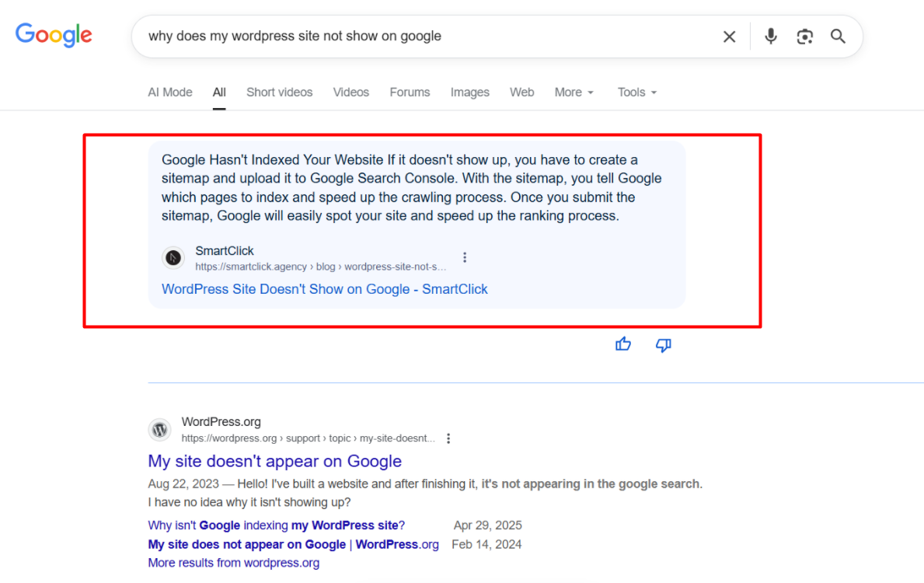The width and height of the screenshot is (924, 583).
Task: Clear the search query with the X icon
Action: pyautogui.click(x=728, y=36)
